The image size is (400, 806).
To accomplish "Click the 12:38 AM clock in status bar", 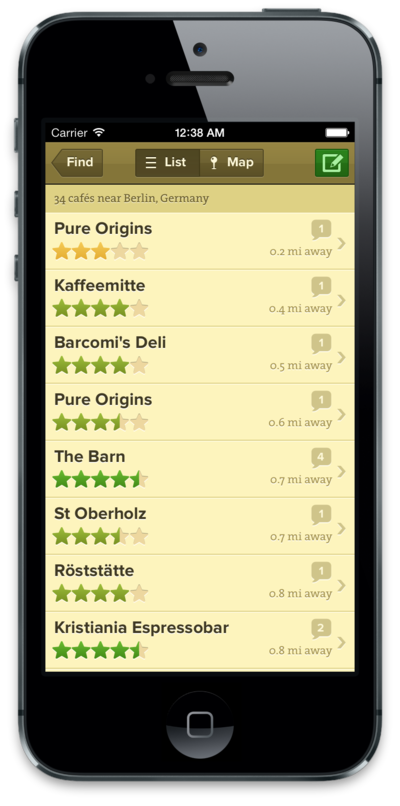I will (199, 133).
